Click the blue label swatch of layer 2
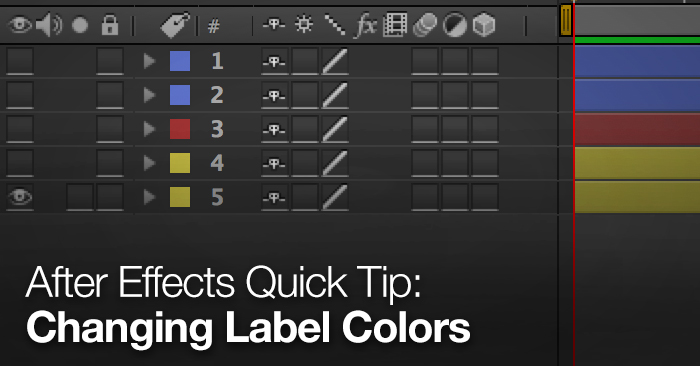Viewport: 700px width, 366px height. pyautogui.click(x=180, y=96)
